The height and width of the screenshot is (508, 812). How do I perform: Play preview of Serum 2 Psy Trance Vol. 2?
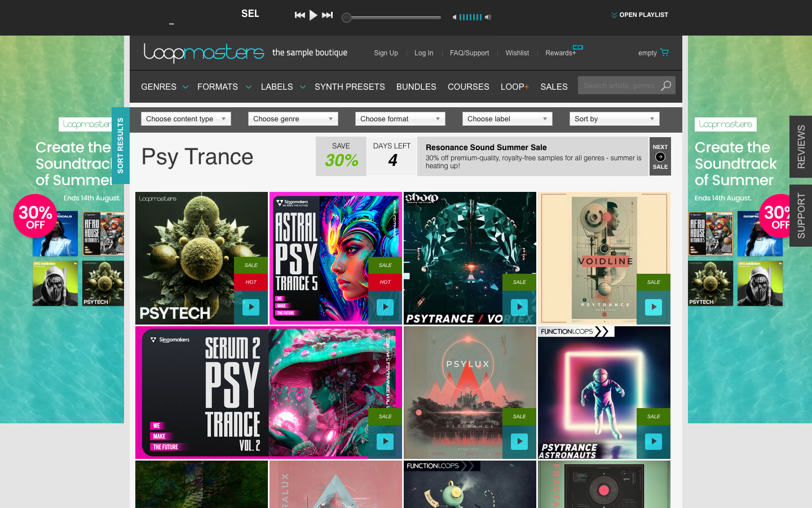click(x=385, y=441)
